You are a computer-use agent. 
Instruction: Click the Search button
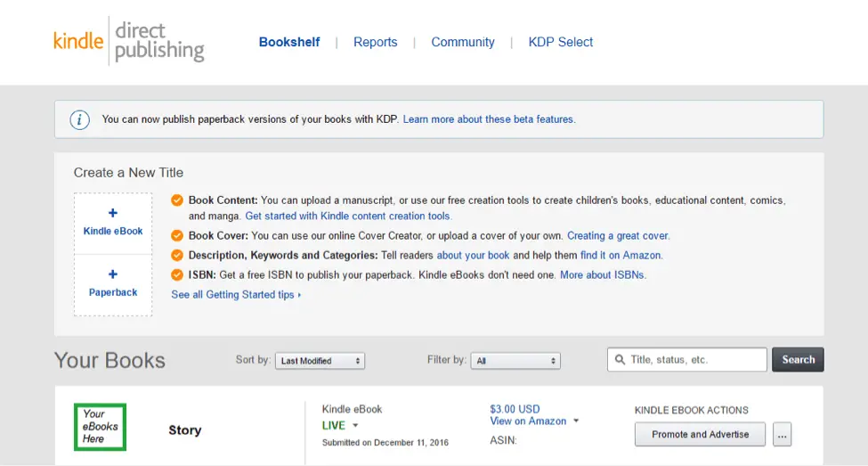click(798, 360)
